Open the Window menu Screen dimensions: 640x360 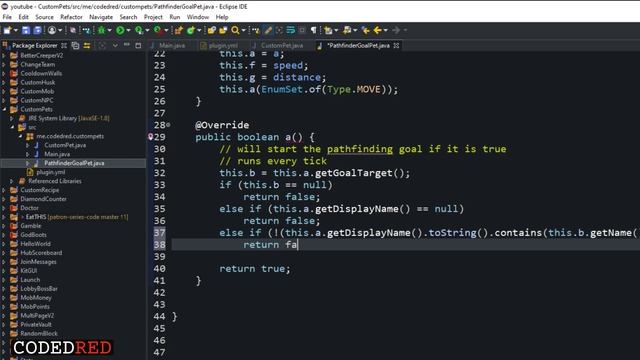coord(198,17)
